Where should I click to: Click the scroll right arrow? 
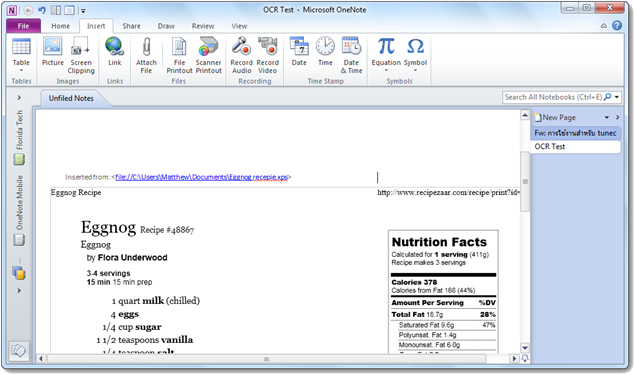pyautogui.click(x=514, y=359)
